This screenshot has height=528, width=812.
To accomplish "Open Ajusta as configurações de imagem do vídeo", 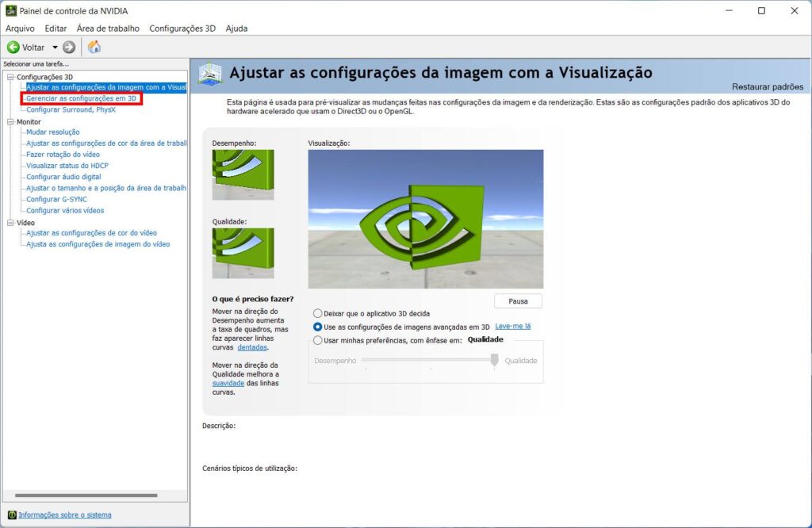I will click(x=98, y=244).
